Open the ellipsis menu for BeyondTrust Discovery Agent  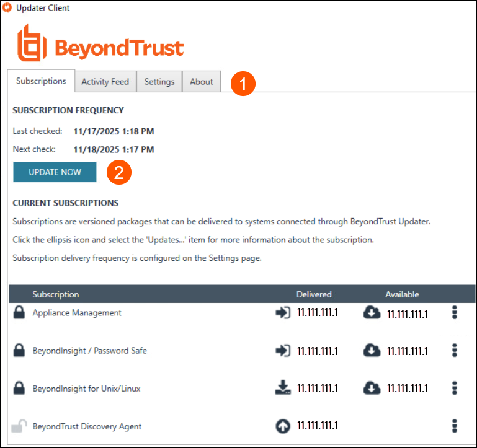tap(455, 426)
